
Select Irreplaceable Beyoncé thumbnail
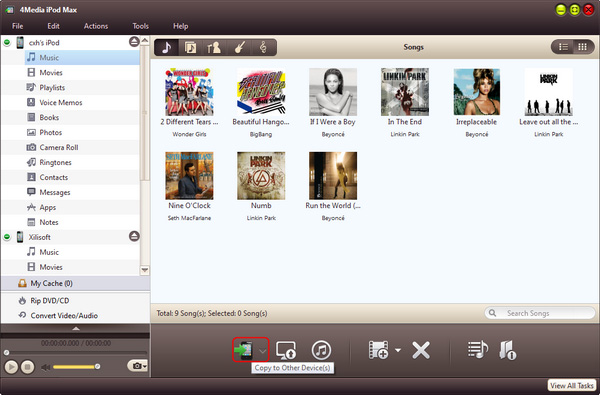476,92
